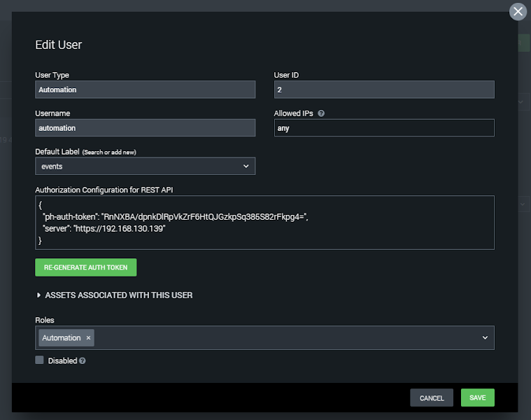Viewport: 531px width, 420px height.
Task: Click the server URL line
Action: pyautogui.click(x=104, y=229)
